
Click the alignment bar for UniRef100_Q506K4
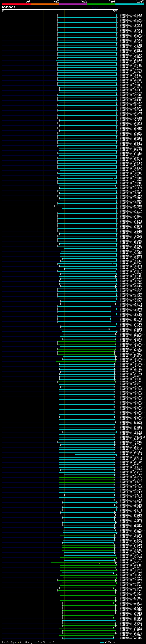tap(86, 60)
